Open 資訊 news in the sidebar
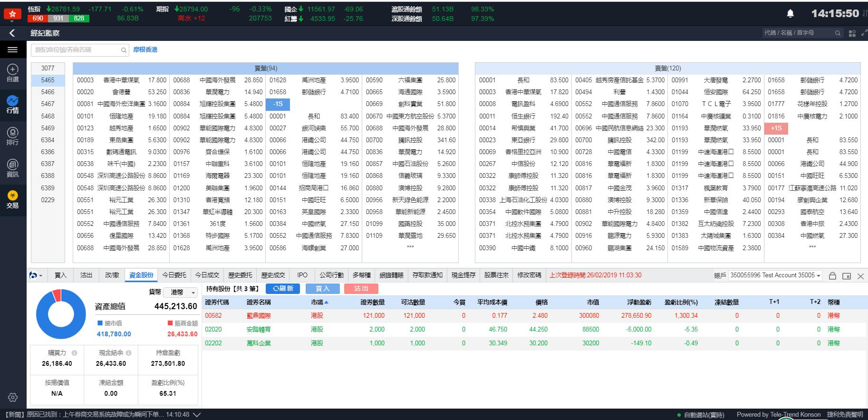This screenshot has width=868, height=420. click(12, 168)
